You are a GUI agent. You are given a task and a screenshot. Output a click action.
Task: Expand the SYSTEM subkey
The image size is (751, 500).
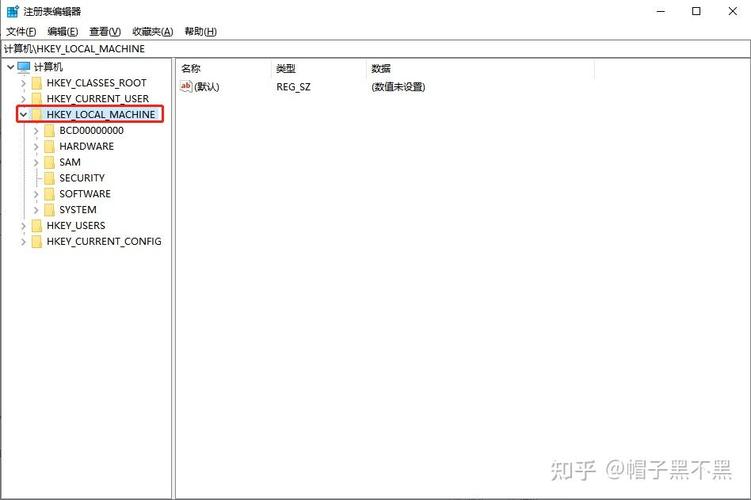[36, 210]
